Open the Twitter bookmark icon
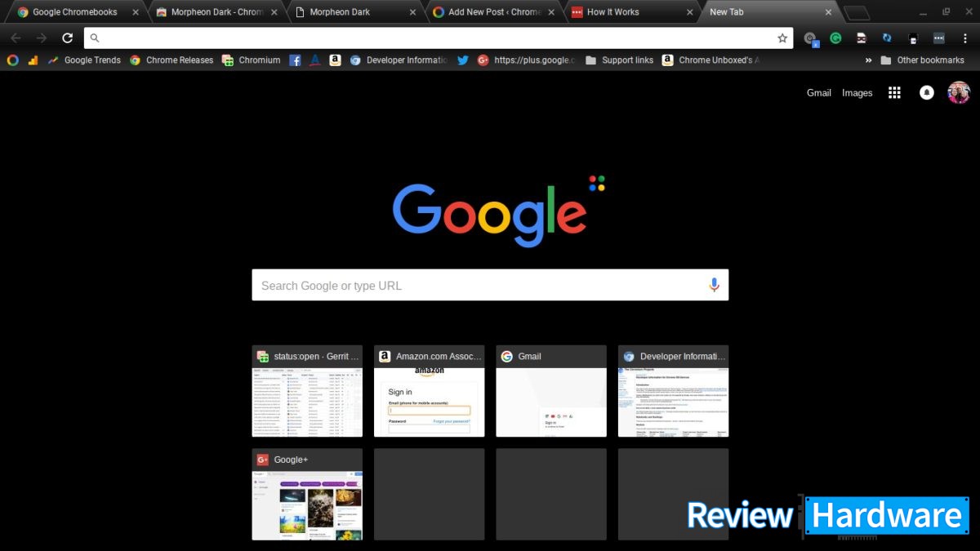Viewport: 980px width, 551px height. [x=463, y=60]
